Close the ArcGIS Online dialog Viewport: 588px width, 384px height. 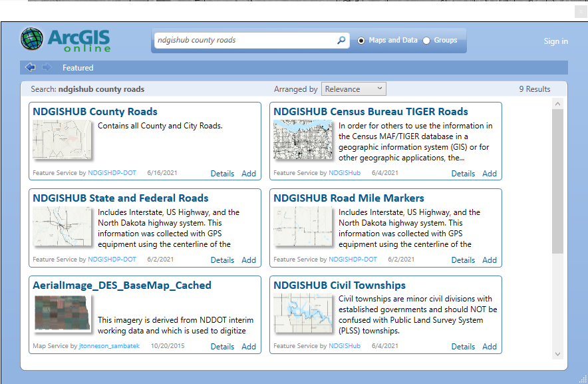coord(581,11)
